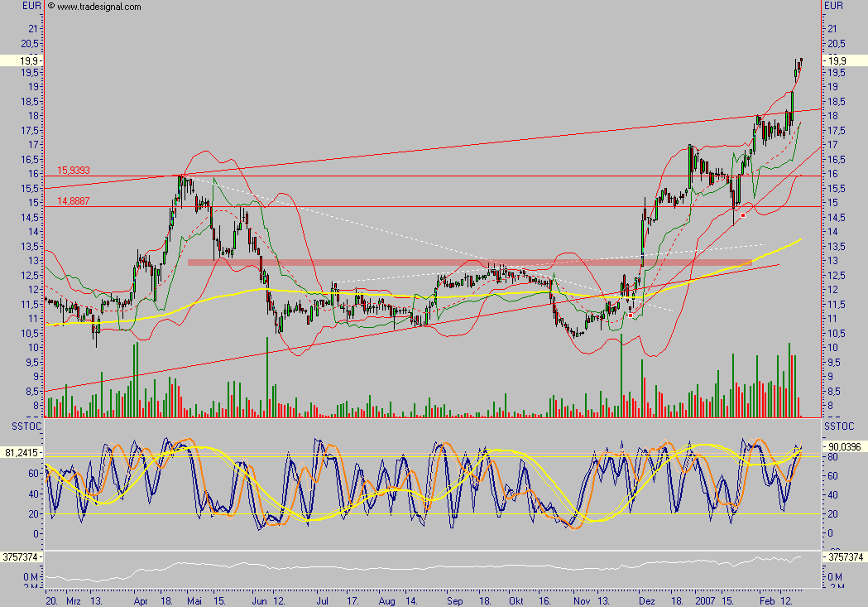Click the red square marker near Dez low
The width and height of the screenshot is (868, 607).
click(x=631, y=316)
